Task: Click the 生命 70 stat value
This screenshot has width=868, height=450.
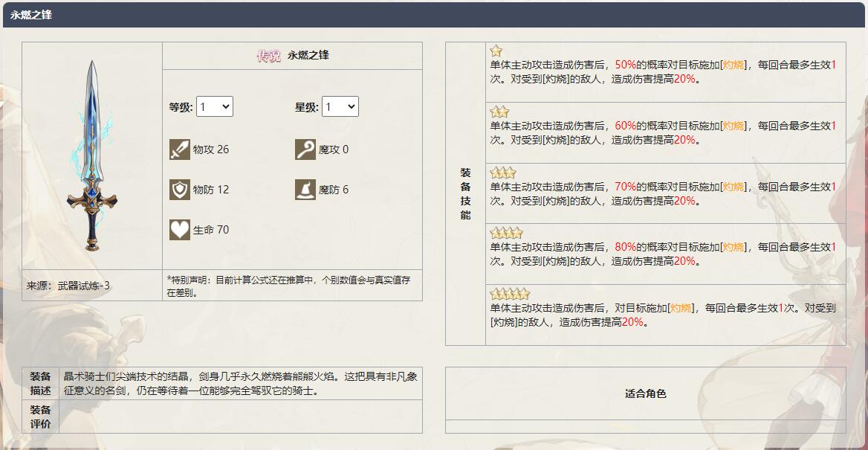Action: pyautogui.click(x=211, y=229)
